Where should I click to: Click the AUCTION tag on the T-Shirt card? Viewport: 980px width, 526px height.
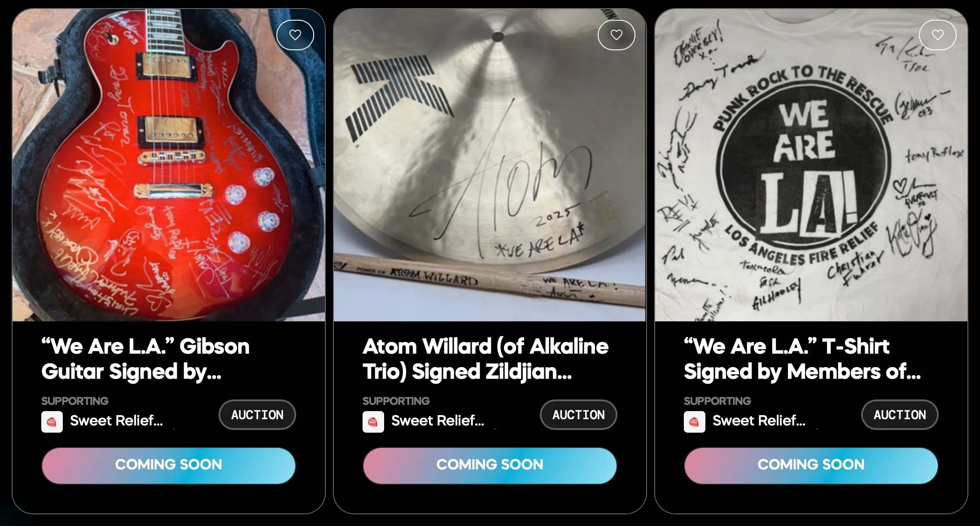point(900,415)
